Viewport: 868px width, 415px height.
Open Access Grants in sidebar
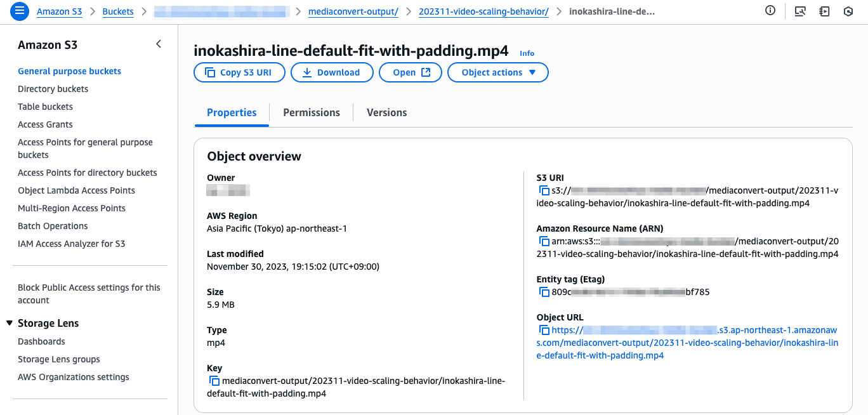45,124
